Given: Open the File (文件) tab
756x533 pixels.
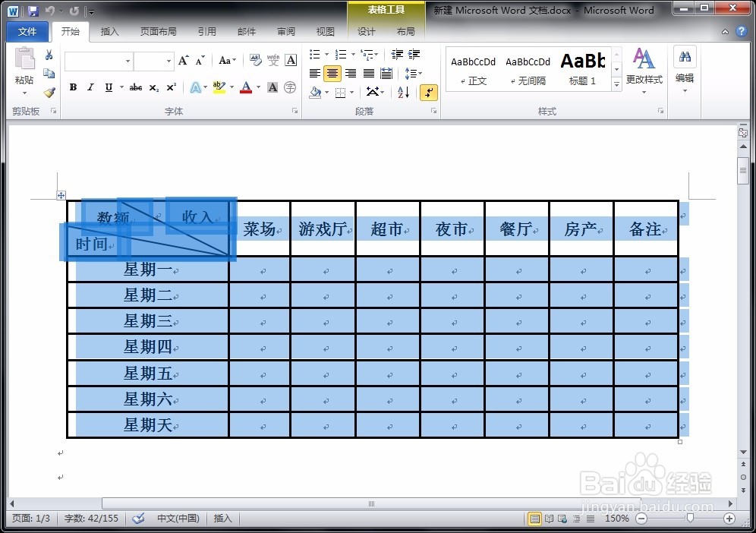Looking at the screenshot, I should 27,32.
